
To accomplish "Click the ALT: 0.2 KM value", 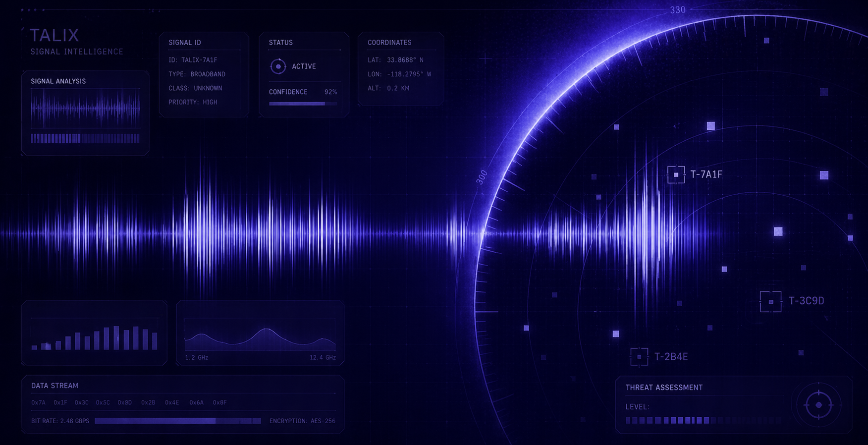I will coord(388,88).
